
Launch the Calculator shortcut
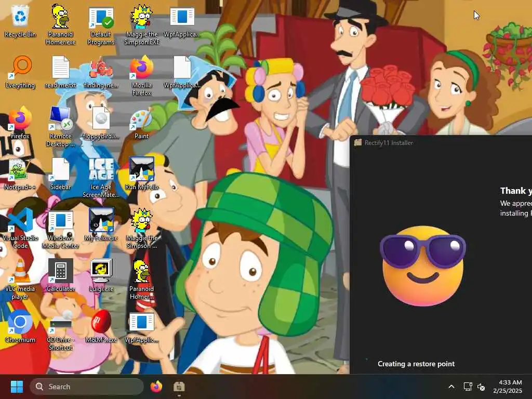point(60,275)
